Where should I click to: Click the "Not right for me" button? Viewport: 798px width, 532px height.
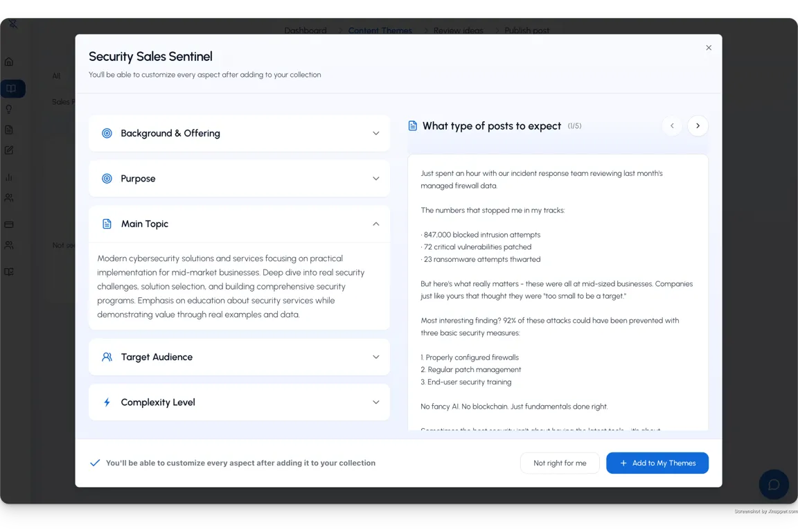560,463
